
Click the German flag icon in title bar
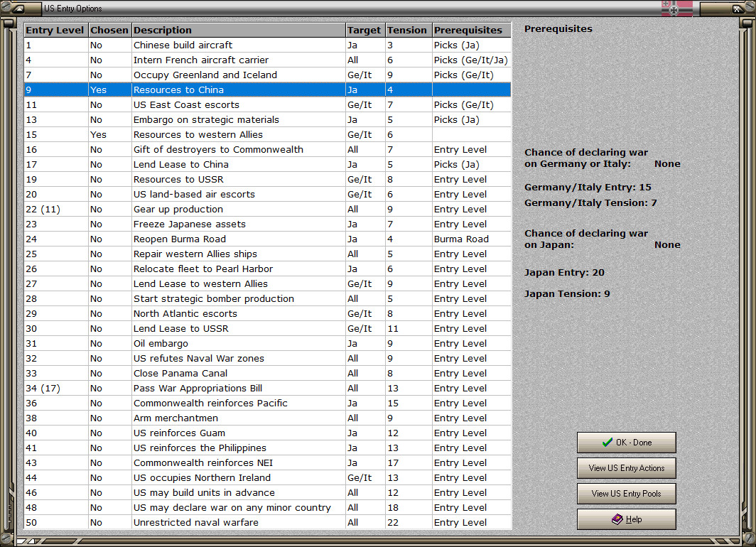[677, 9]
